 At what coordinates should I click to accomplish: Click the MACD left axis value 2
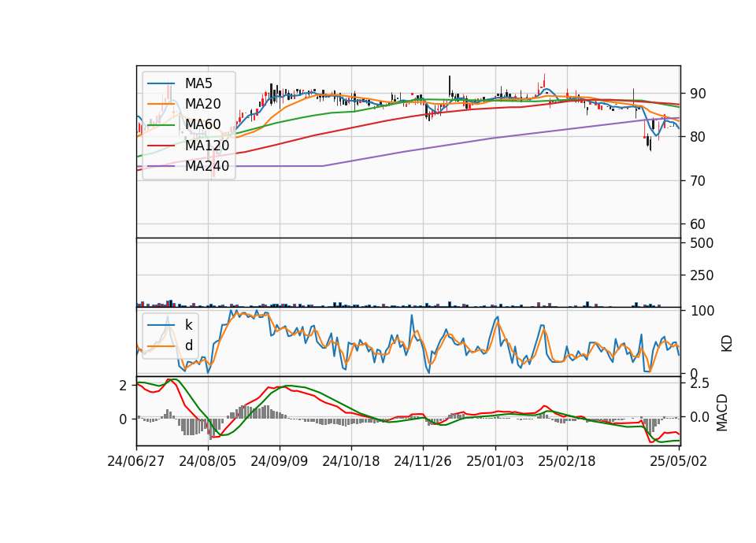124,386
